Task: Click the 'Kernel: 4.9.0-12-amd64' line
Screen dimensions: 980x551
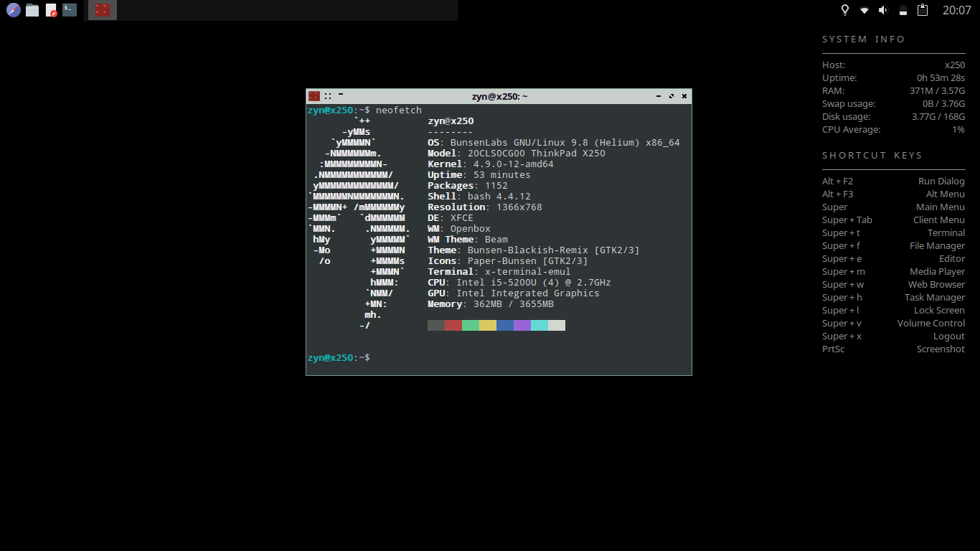Action: pyautogui.click(x=491, y=164)
